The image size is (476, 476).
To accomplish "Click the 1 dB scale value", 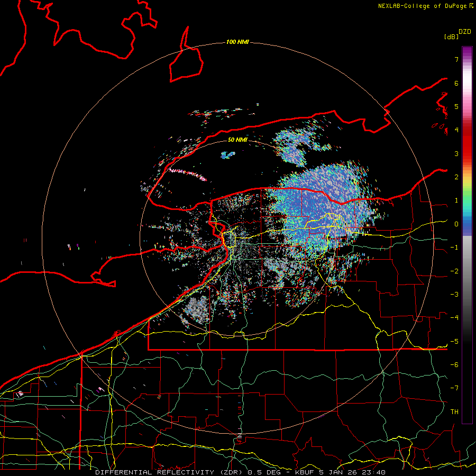I will coord(456,200).
